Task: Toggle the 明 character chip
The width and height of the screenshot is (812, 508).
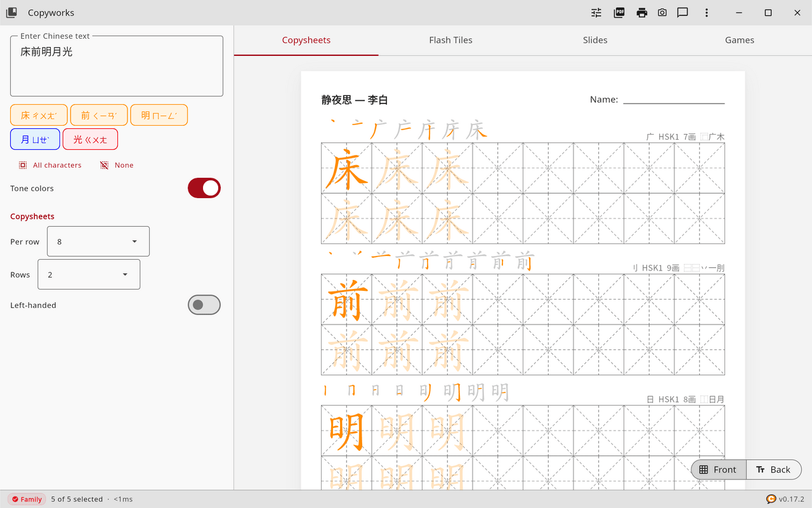Action: (x=159, y=115)
